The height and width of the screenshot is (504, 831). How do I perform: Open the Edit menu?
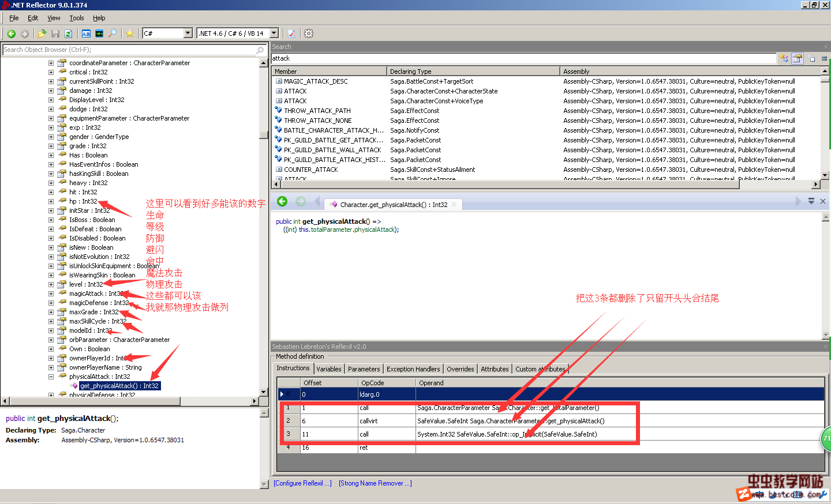tap(33, 18)
